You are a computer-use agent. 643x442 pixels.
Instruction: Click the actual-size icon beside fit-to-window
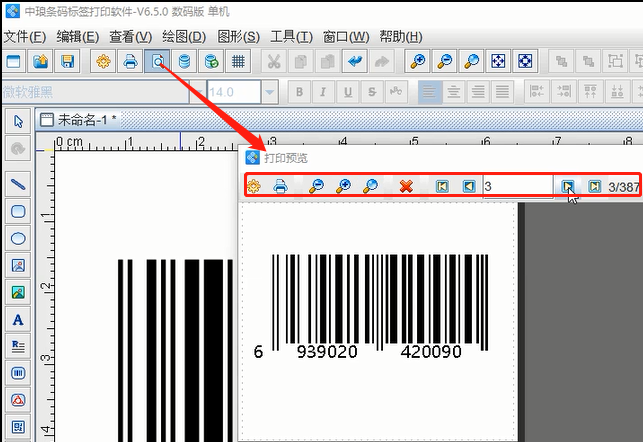point(525,62)
